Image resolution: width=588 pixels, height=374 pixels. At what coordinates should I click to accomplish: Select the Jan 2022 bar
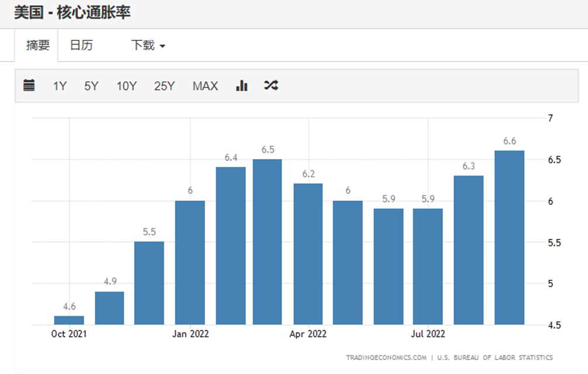pos(190,263)
